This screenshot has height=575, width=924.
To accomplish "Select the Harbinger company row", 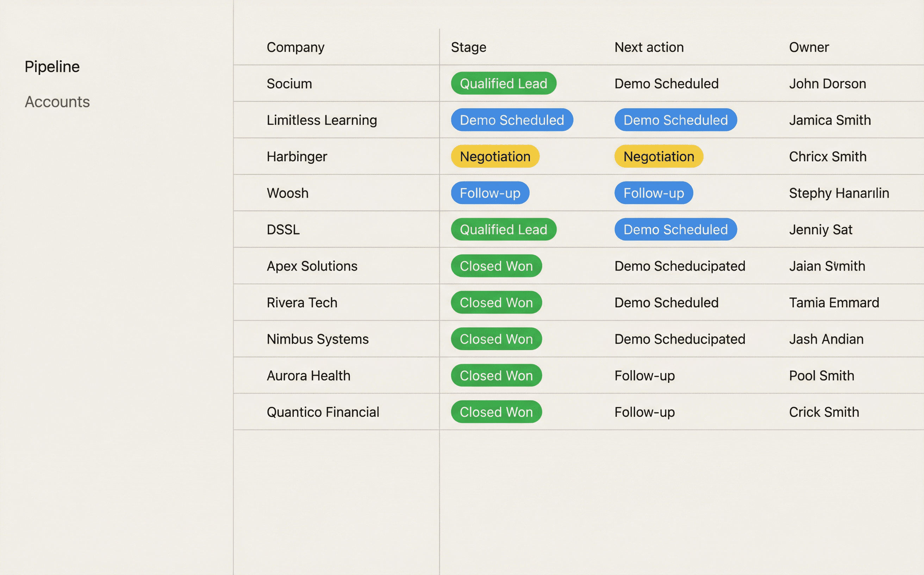I will [x=297, y=156].
